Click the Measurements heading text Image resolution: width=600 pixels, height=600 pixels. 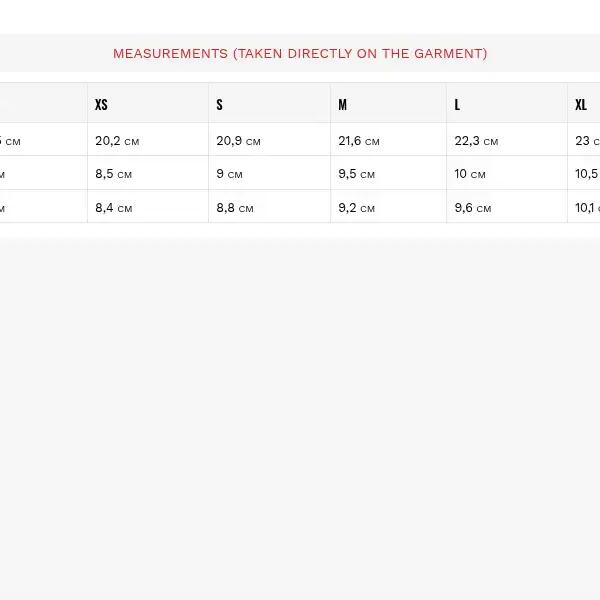coord(300,54)
